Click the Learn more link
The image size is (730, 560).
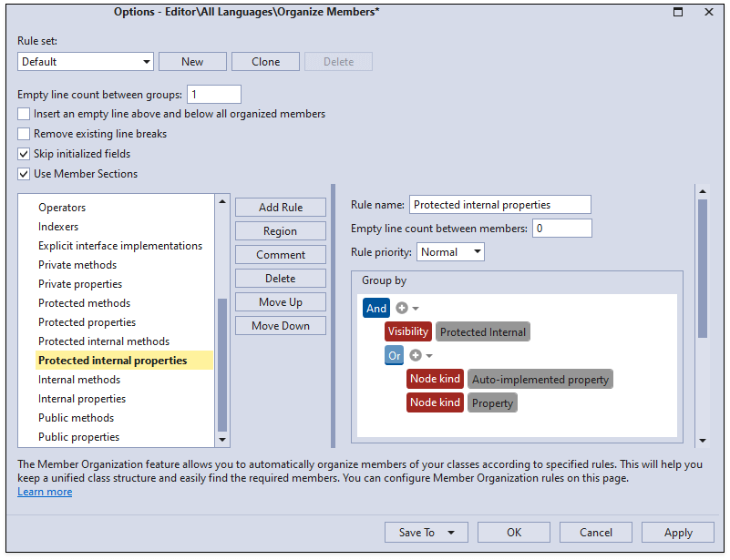(x=44, y=491)
